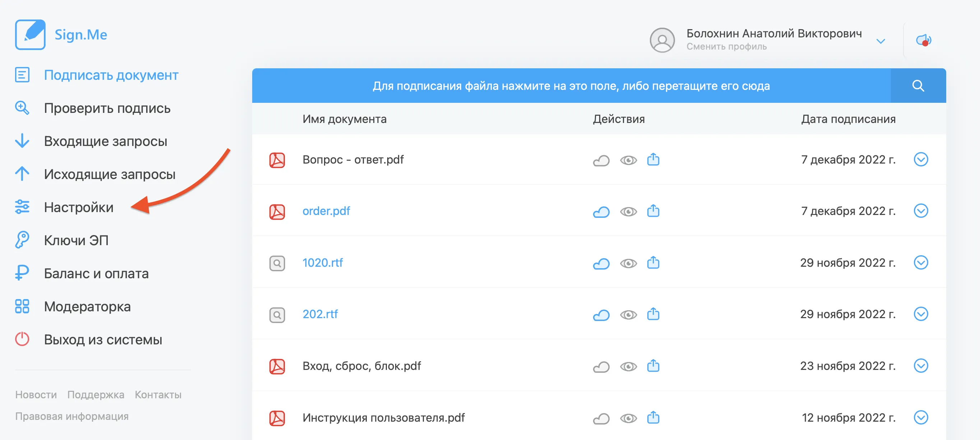Open Подписать документ in sidebar
The width and height of the screenshot is (980, 440).
pyautogui.click(x=111, y=75)
